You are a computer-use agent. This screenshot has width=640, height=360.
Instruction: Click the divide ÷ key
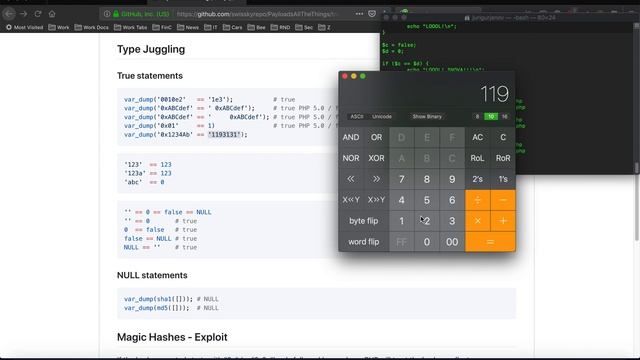click(478, 200)
